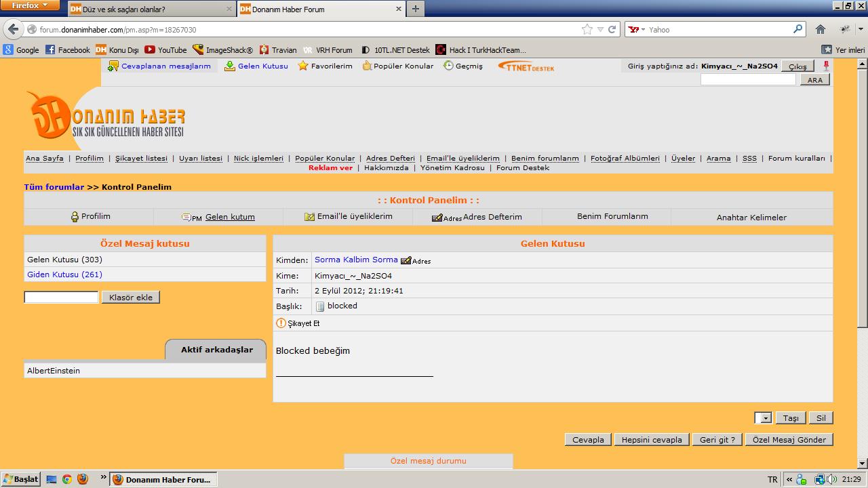
Task: Click the Şikayet Et warning icon
Action: (281, 323)
